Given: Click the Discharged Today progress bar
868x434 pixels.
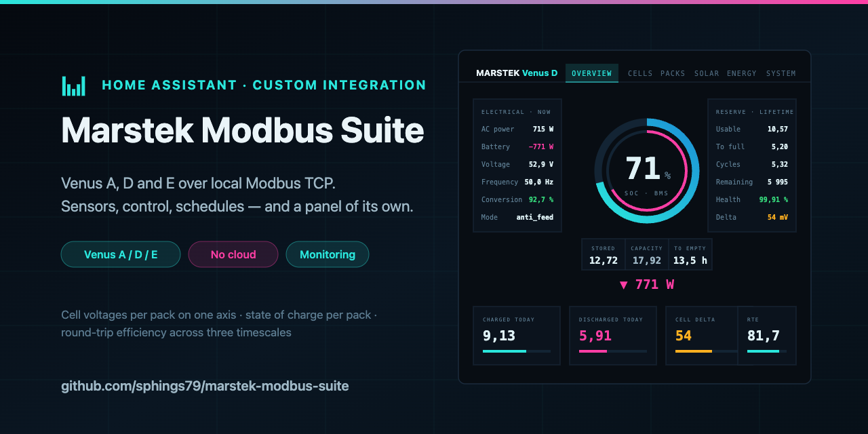Looking at the screenshot, I should click(613, 351).
